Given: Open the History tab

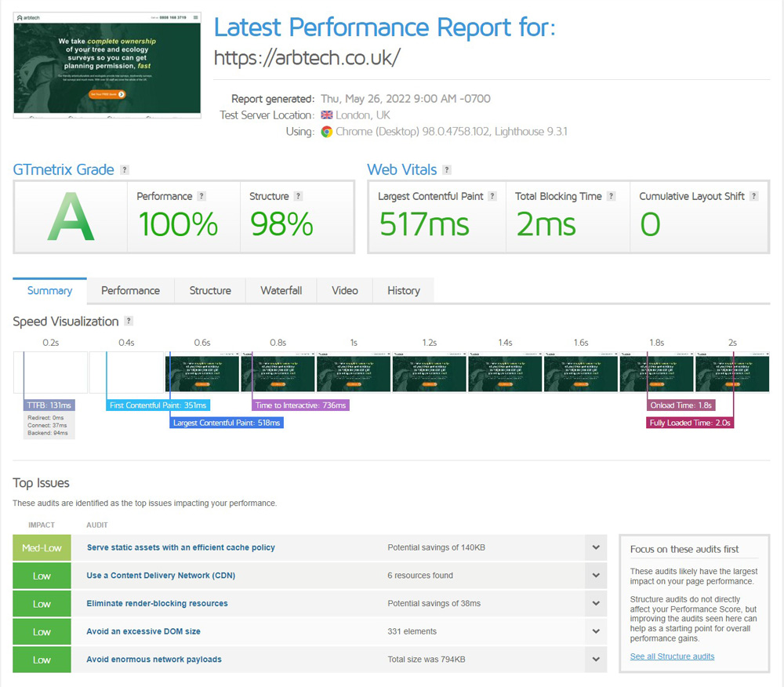Looking at the screenshot, I should pyautogui.click(x=403, y=290).
